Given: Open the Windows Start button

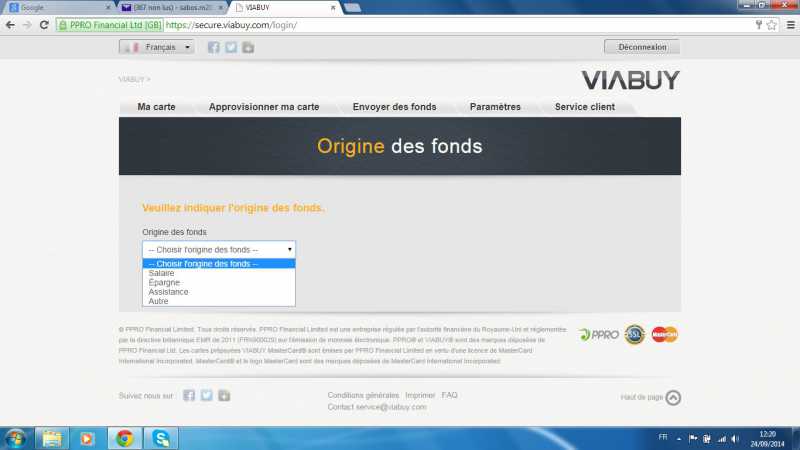Looking at the screenshot, I should pos(15,438).
